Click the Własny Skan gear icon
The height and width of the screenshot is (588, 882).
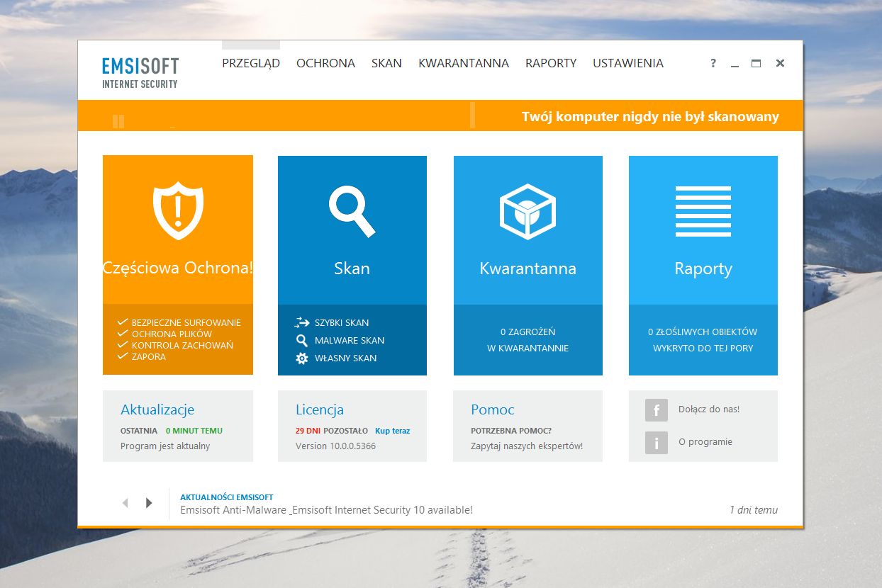[302, 358]
